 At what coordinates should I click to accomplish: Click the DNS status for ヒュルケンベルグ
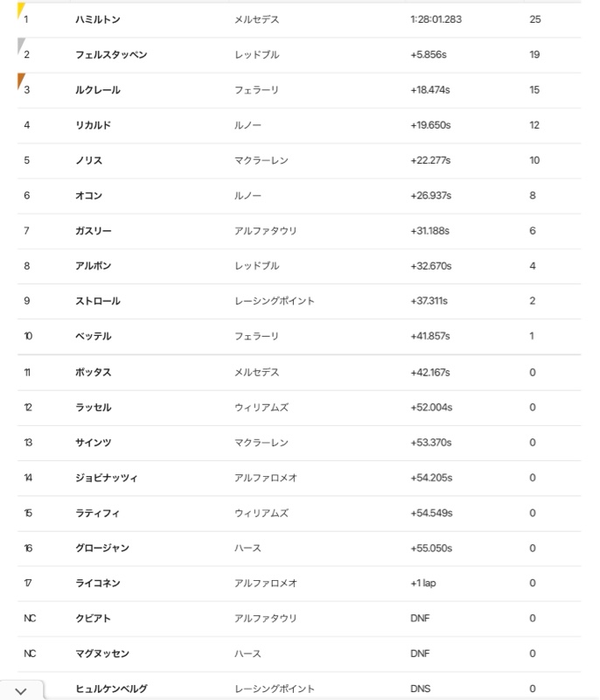click(x=420, y=689)
